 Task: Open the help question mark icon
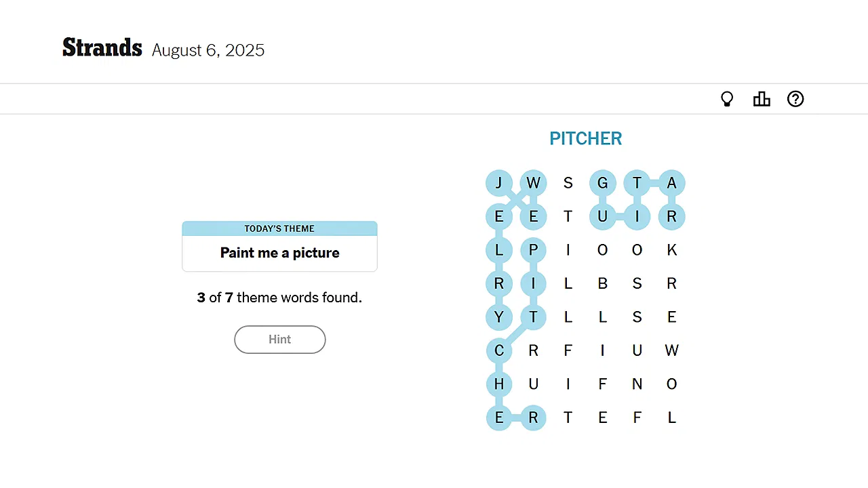coord(795,100)
